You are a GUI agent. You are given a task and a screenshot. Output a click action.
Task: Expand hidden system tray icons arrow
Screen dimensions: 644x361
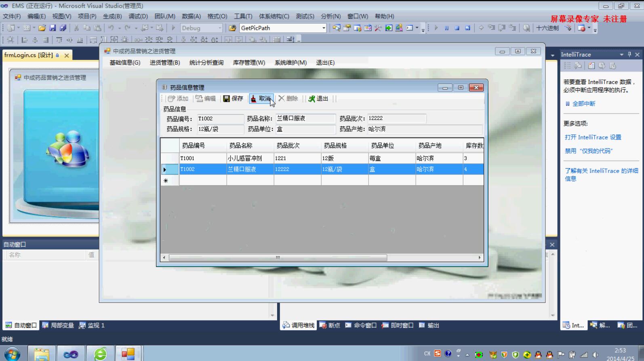point(467,355)
